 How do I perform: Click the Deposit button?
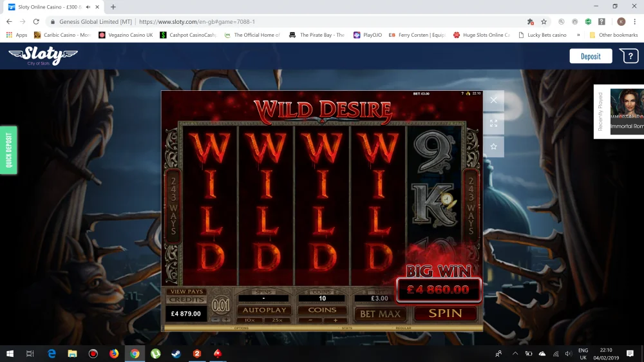coord(591,56)
